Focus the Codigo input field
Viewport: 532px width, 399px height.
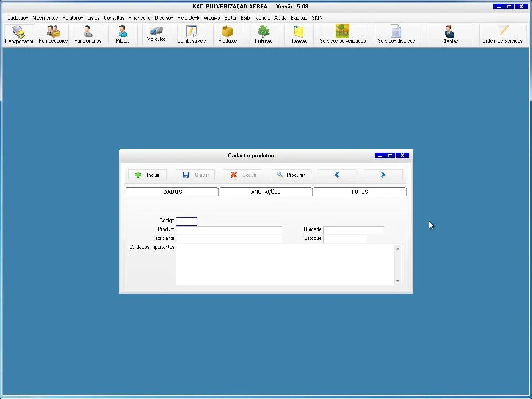pyautogui.click(x=187, y=221)
